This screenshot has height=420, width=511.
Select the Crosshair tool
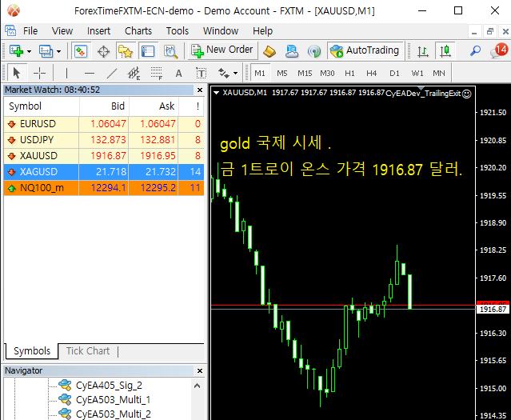39,73
